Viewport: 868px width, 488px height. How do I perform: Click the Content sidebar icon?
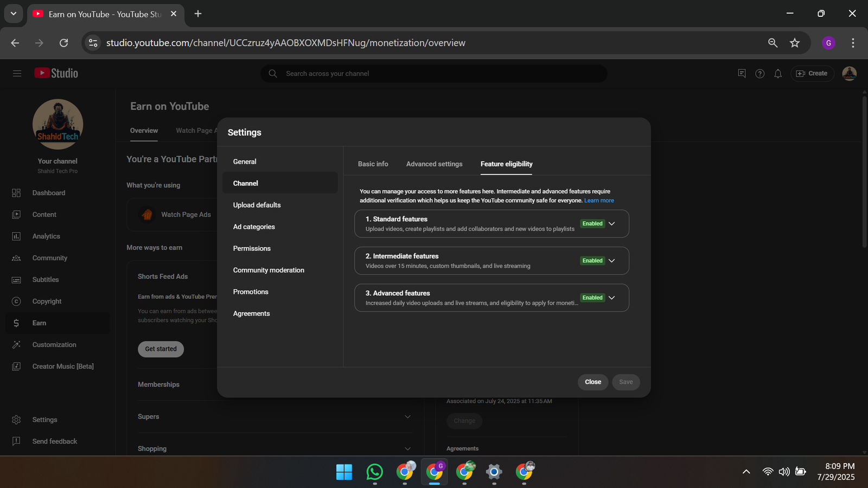tap(16, 215)
